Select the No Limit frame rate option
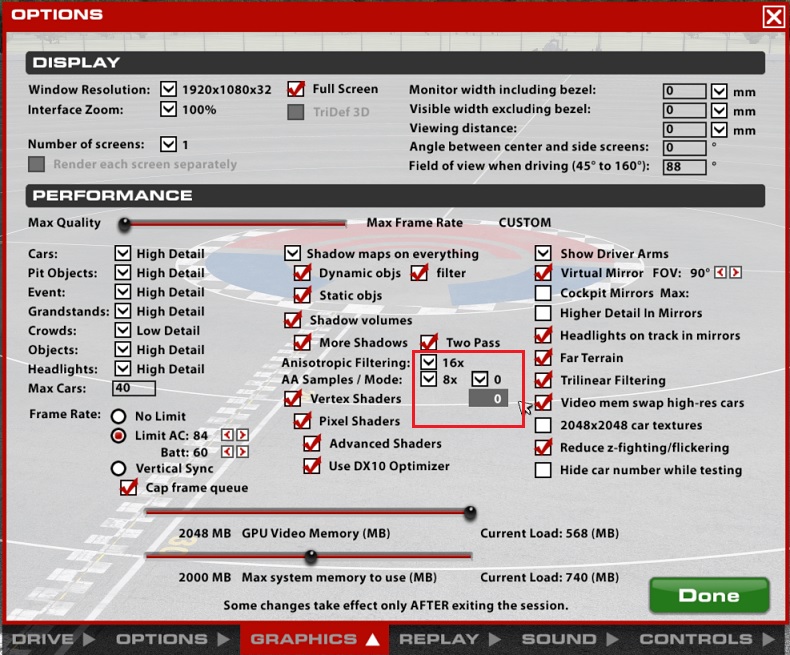The height and width of the screenshot is (655, 790). [x=119, y=416]
